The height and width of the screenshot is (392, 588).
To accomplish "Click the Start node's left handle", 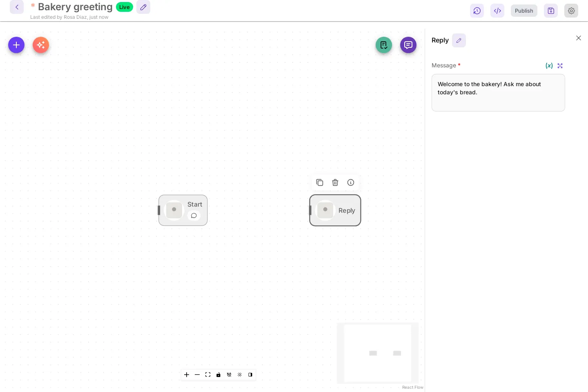I will [x=159, y=210].
